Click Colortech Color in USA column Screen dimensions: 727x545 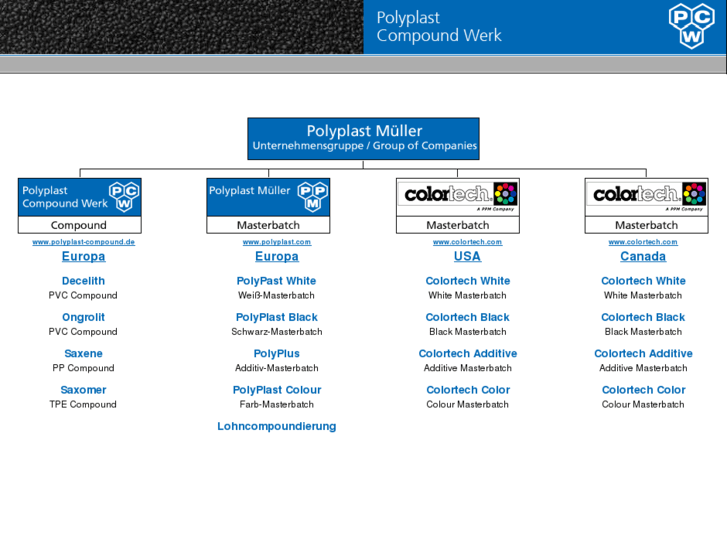click(x=468, y=390)
